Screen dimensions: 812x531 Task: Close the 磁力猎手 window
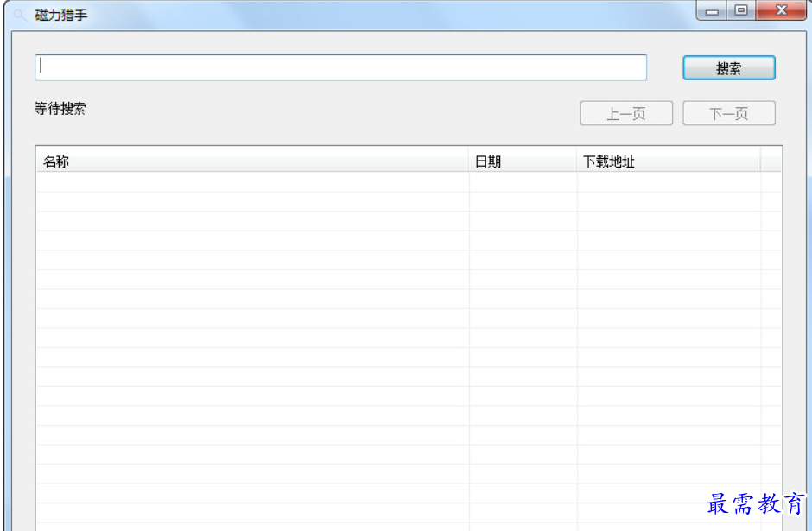781,10
